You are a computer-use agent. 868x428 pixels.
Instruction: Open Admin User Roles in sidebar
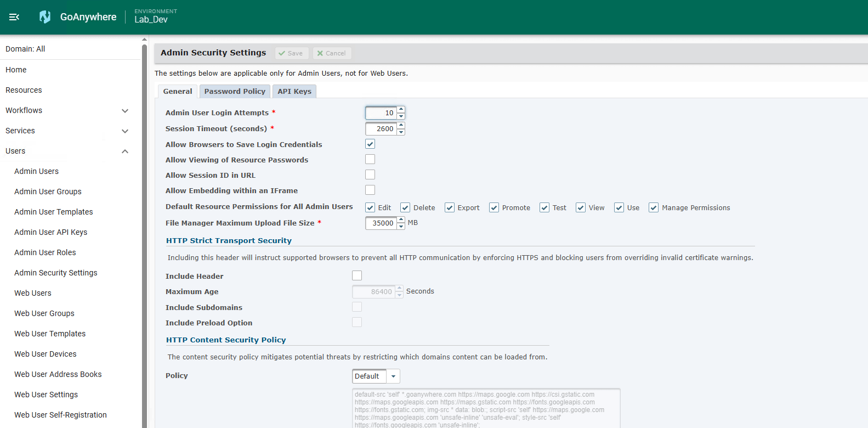point(45,252)
